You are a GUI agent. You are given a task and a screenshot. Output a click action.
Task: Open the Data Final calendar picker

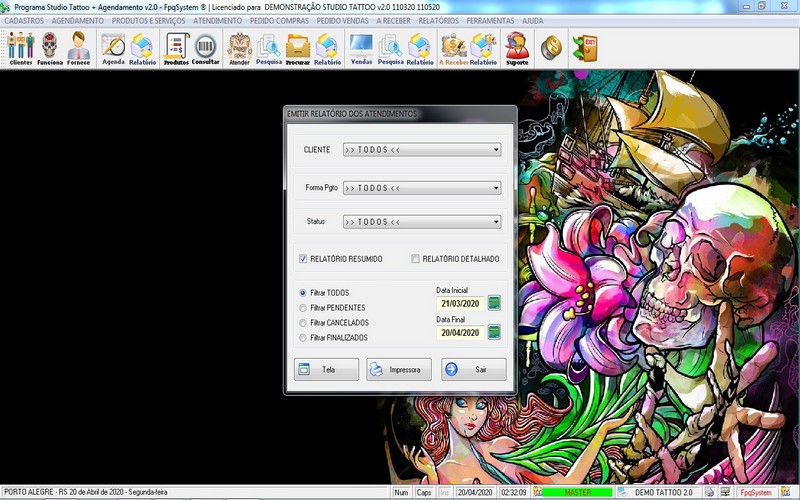pyautogui.click(x=494, y=332)
